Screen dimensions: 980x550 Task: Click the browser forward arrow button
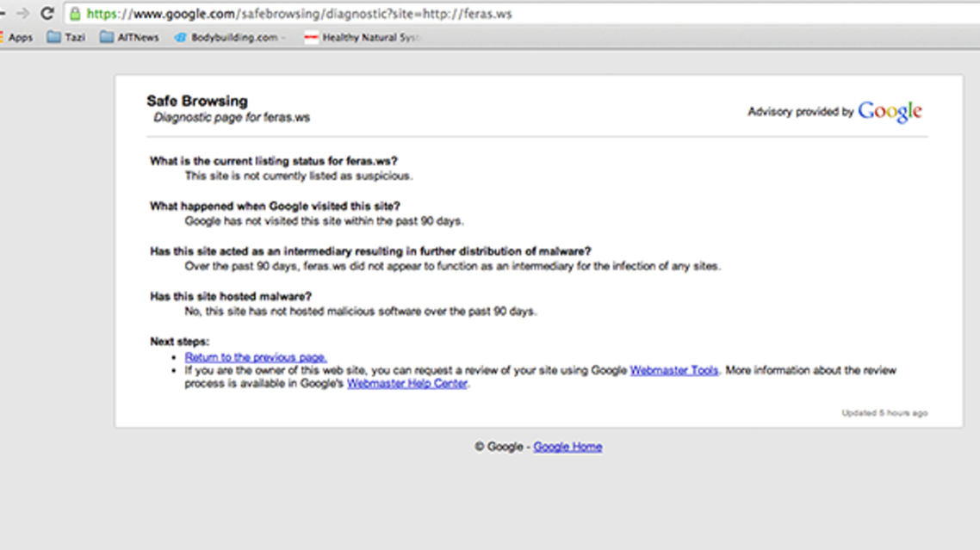point(23,13)
